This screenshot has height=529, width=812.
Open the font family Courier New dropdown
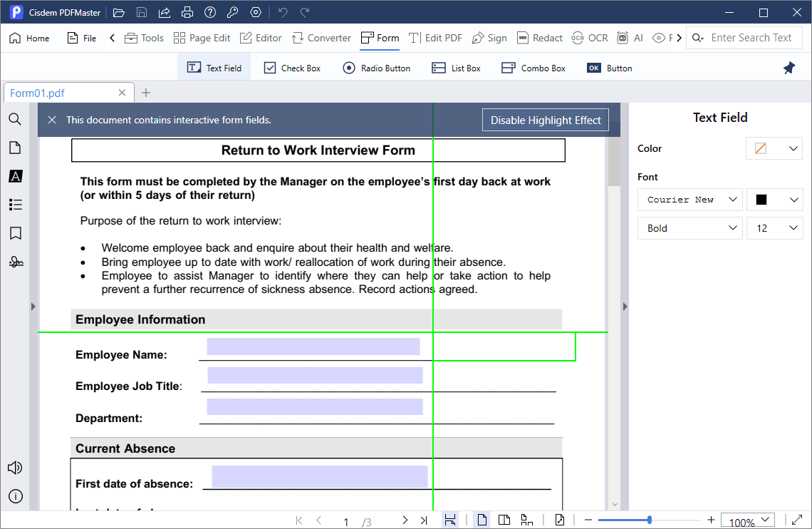click(x=689, y=200)
